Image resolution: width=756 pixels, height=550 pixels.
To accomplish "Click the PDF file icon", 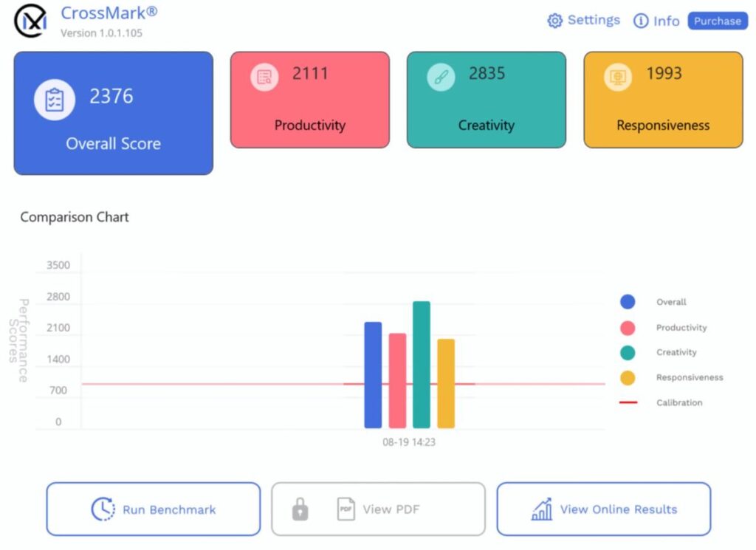I will (x=346, y=509).
